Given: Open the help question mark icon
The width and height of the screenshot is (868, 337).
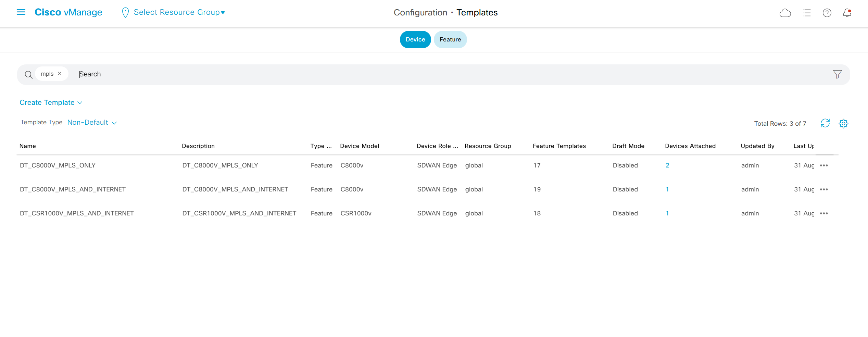Looking at the screenshot, I should click(x=827, y=13).
